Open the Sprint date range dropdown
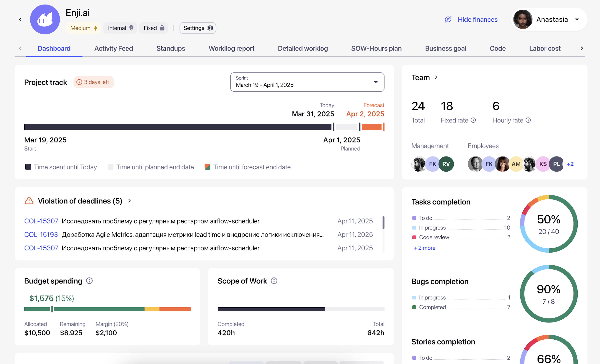Image resolution: width=600 pixels, height=364 pixels. click(307, 82)
